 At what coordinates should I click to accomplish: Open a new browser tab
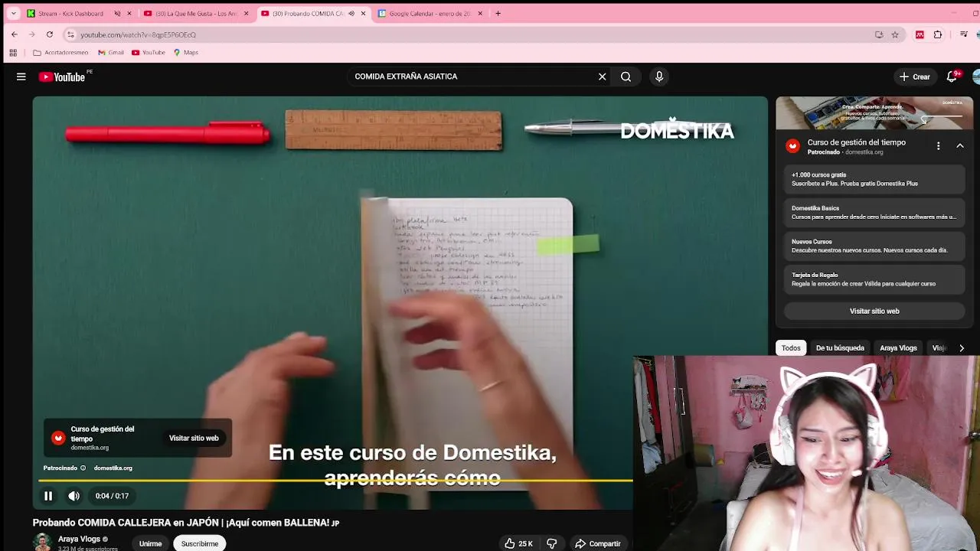click(x=498, y=13)
